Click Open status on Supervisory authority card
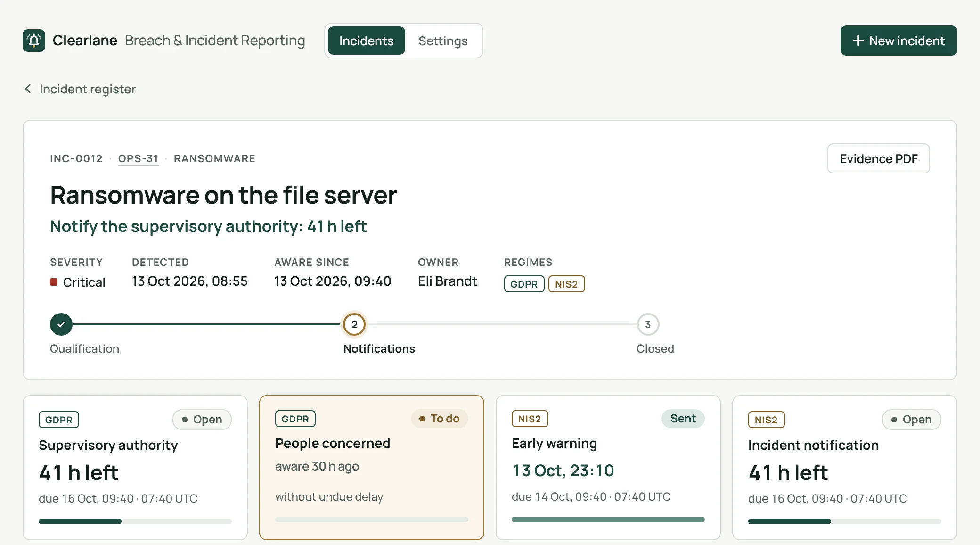Image resolution: width=980 pixels, height=545 pixels. click(202, 420)
